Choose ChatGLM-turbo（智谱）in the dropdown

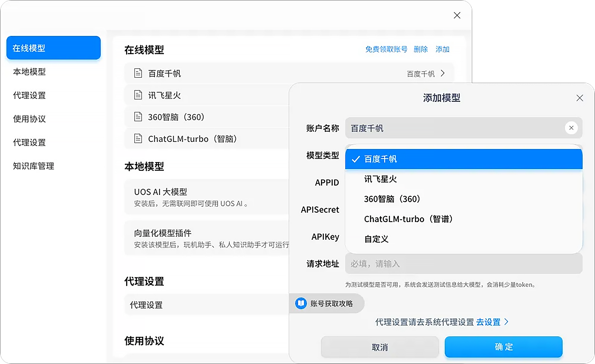pyautogui.click(x=464, y=219)
